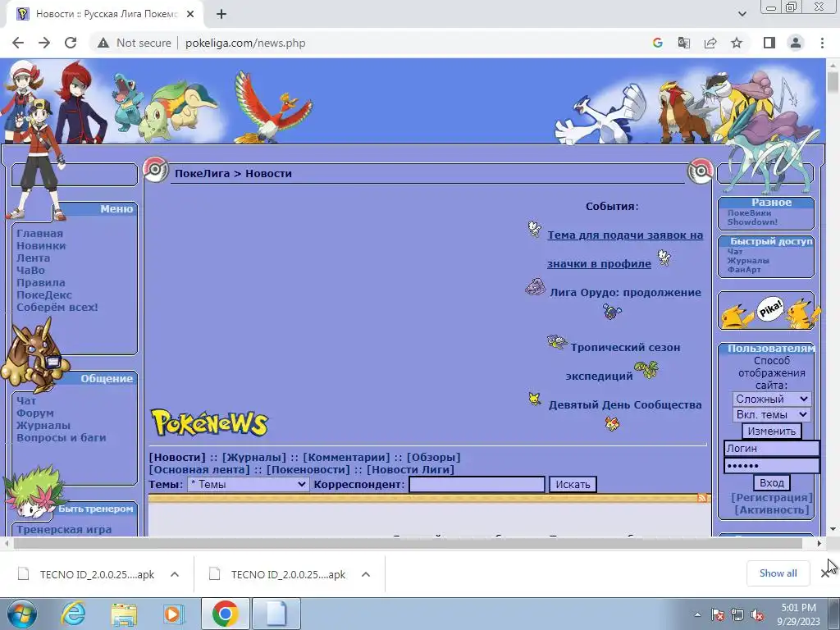The image size is (840, 630).
Task: Click the Изменить button
Action: 771,431
